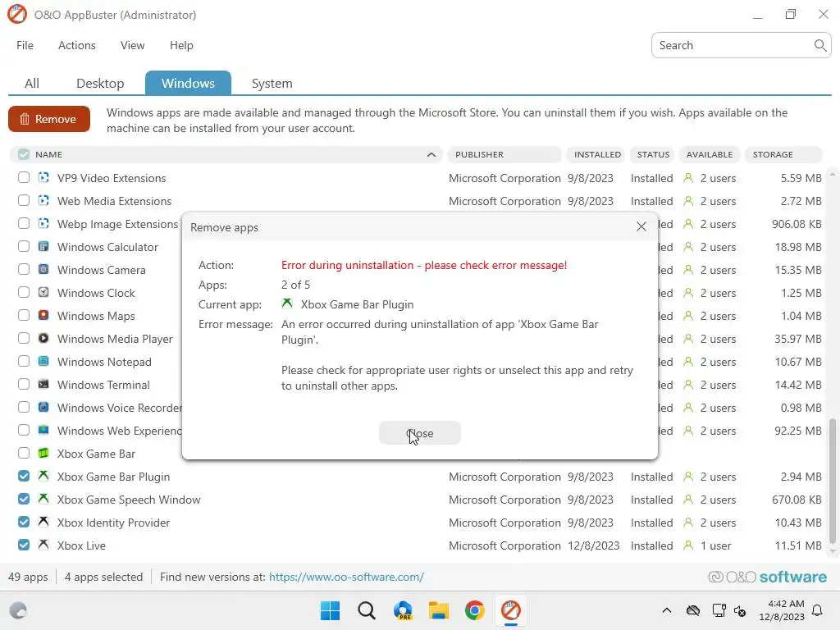Click the Xbox Identity Provider icon
Viewport: 840px width, 630px height.
click(43, 523)
